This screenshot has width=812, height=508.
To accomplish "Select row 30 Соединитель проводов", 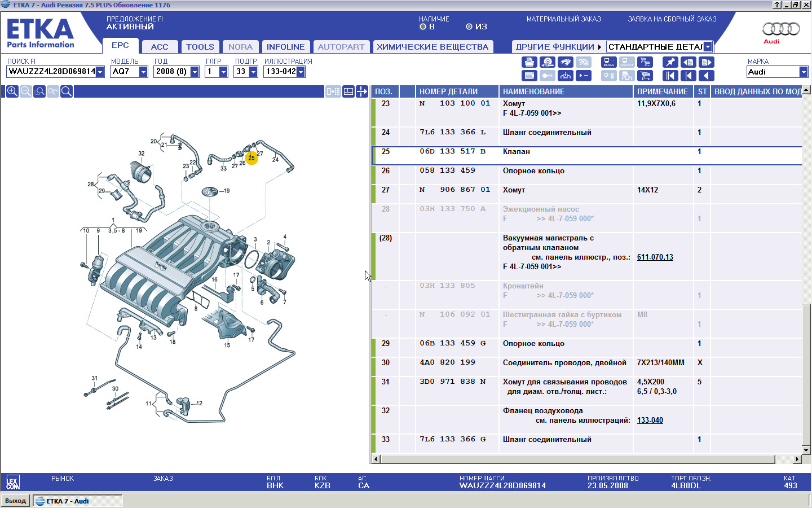I will click(586, 366).
